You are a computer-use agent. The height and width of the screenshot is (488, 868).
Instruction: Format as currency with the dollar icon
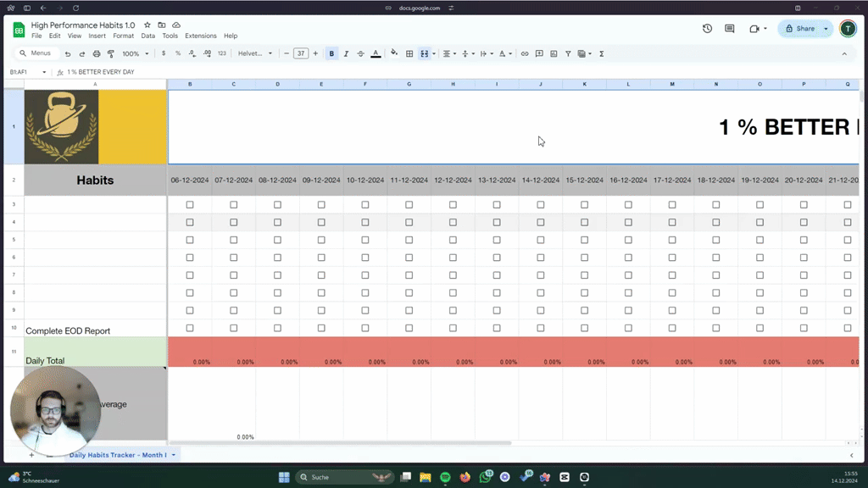tap(164, 53)
